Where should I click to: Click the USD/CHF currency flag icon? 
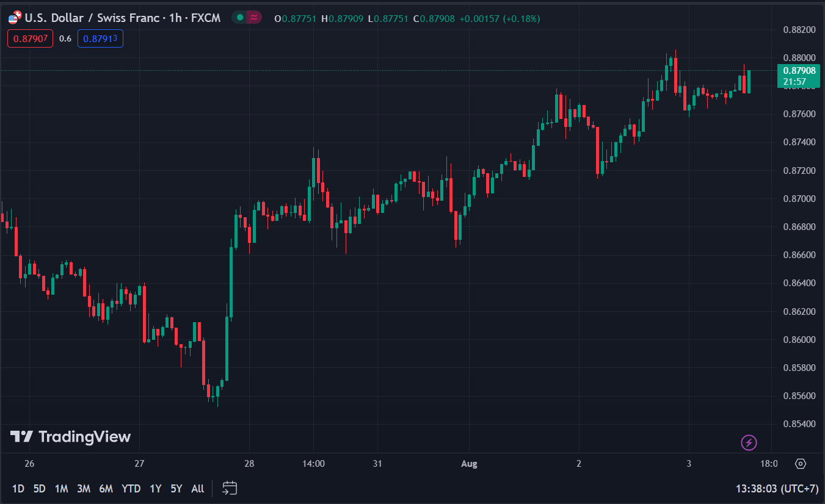pyautogui.click(x=13, y=18)
